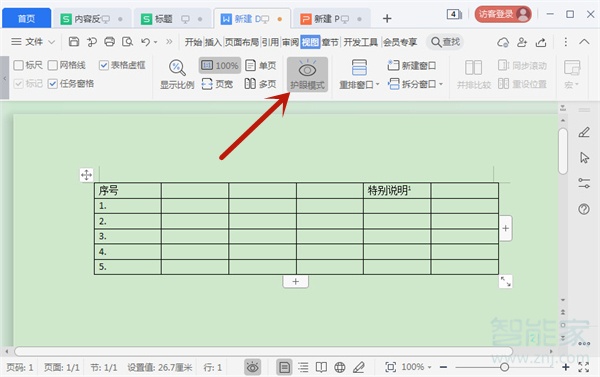Click the zoom in plus button
Viewport: 600px width, 377px height.
coord(566,367)
